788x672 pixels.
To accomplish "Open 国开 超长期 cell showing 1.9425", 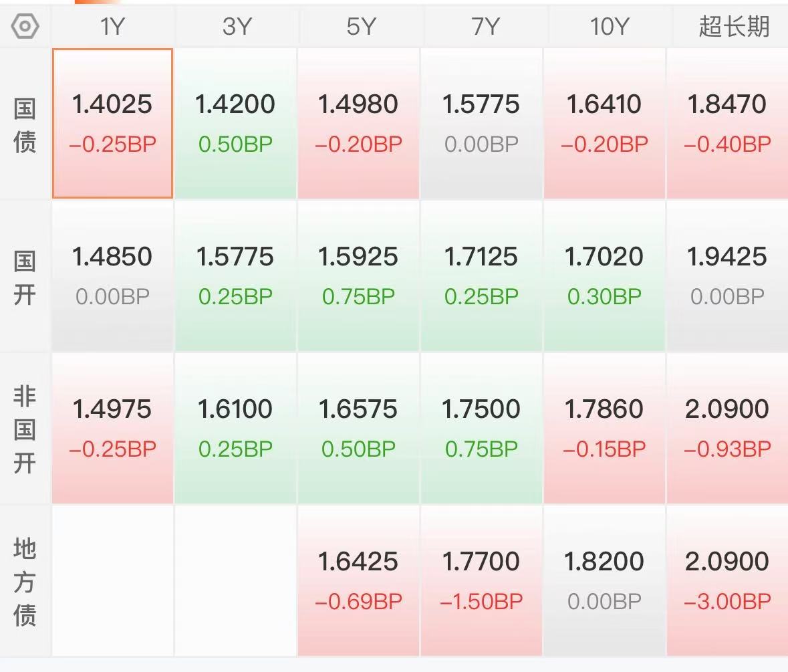I will 727,276.
